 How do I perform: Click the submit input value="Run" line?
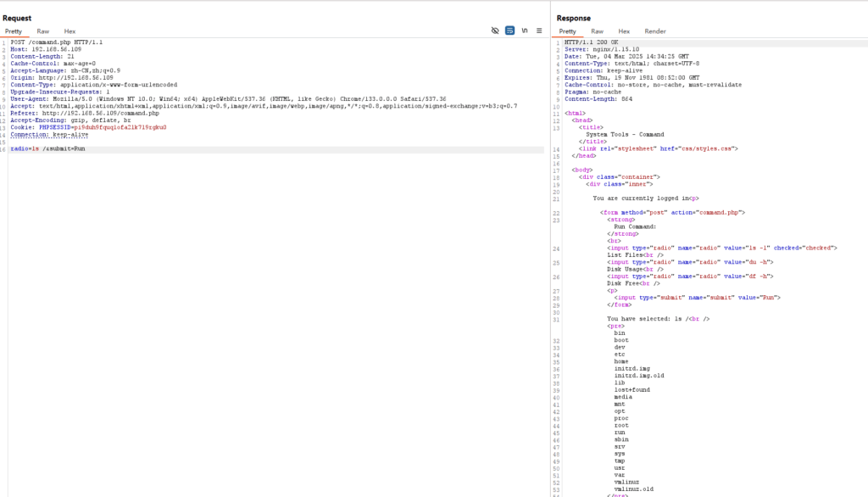pos(698,298)
